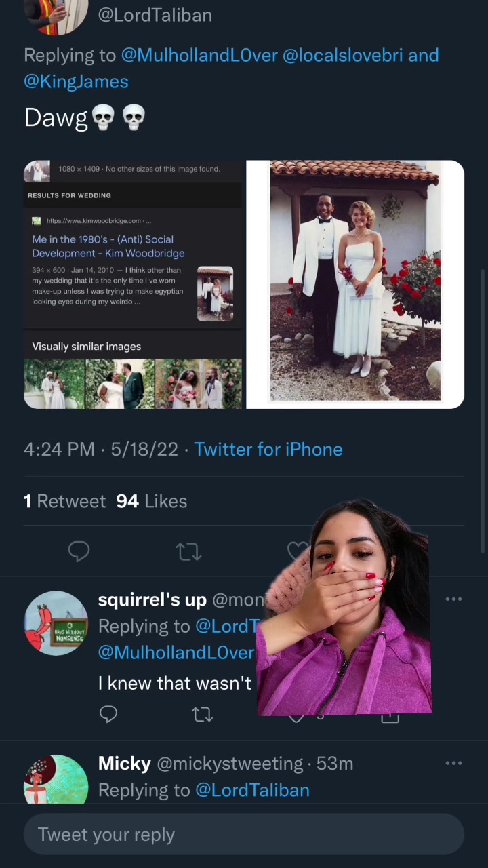Image resolution: width=488 pixels, height=868 pixels.
Task: Retweet the Dawg tweet using the retweet icon
Action: 188,551
